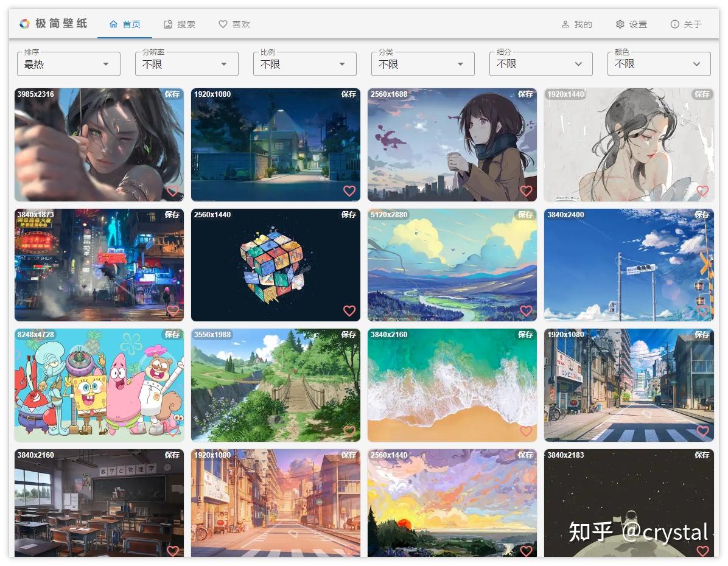Expand the 细分 subcategory dropdown

[541, 64]
